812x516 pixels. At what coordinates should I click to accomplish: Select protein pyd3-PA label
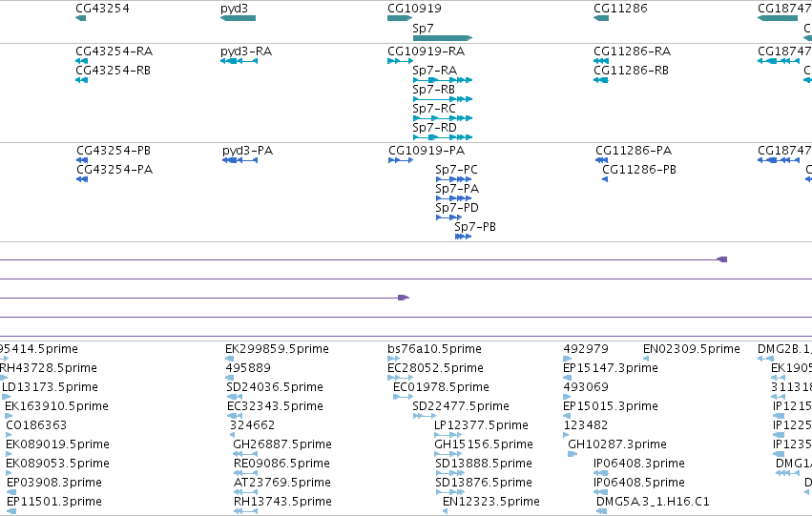coord(247,151)
